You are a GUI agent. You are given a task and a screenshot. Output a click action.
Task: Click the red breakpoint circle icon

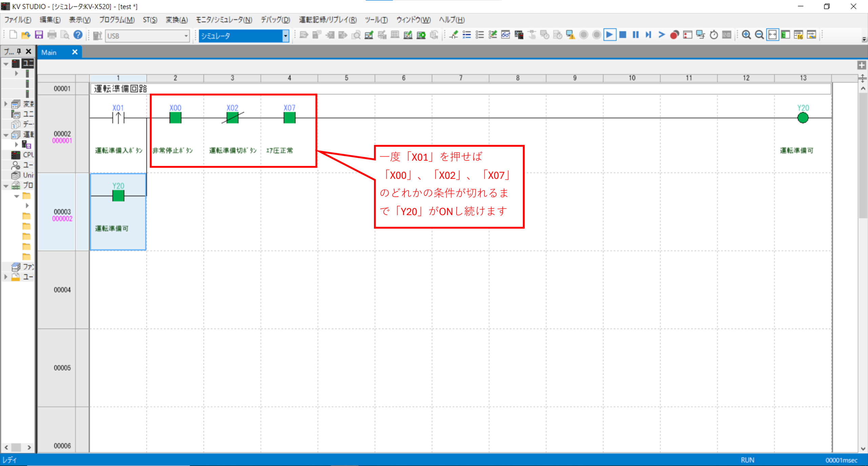(x=674, y=35)
